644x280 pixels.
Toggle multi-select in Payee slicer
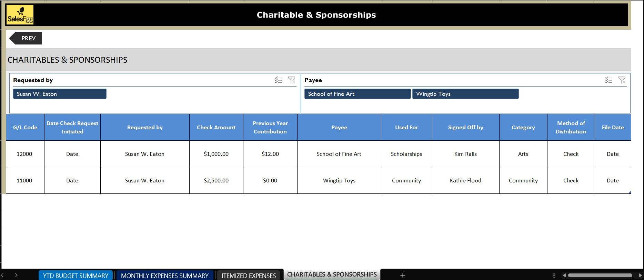[608, 80]
